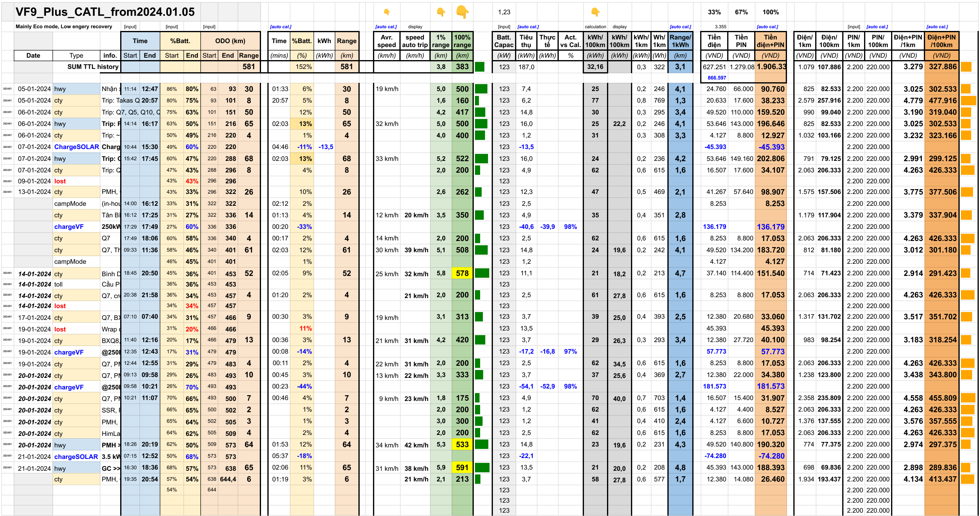Screen dimensions: 980x516
Task: Open the blue ChargeSOLAR entry on 07-01-2024
Action: coord(76,147)
